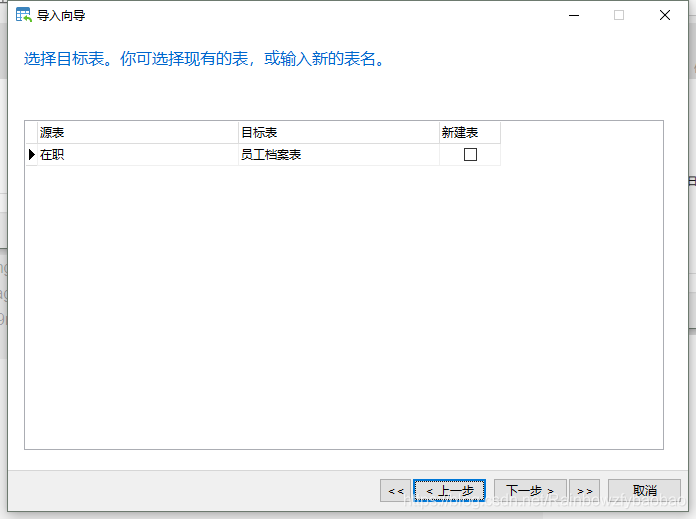Click the 目标表 column header

pos(339,132)
